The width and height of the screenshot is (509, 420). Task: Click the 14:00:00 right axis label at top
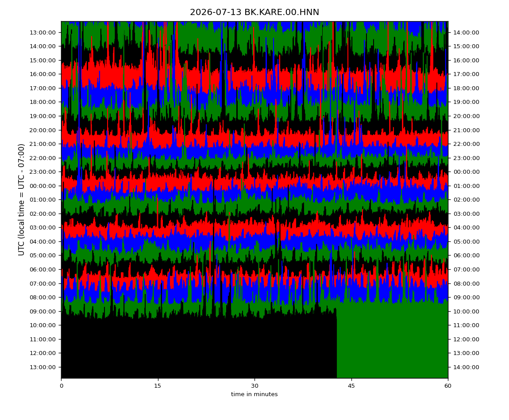[466, 32]
